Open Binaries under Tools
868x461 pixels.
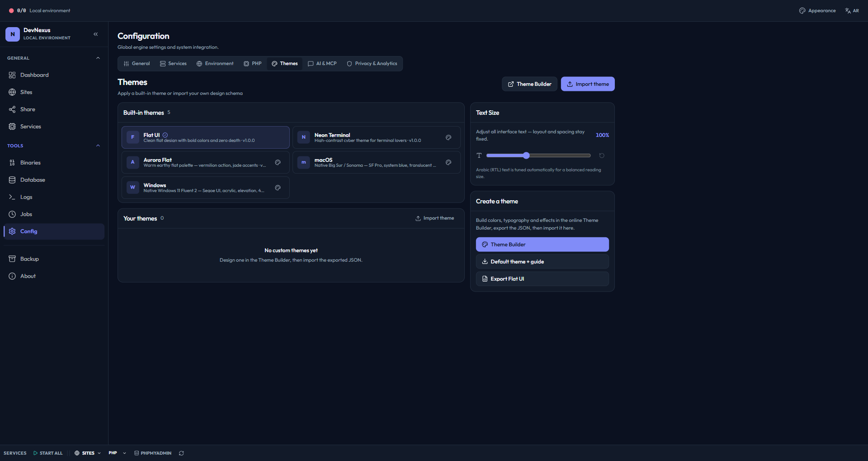click(x=54, y=163)
